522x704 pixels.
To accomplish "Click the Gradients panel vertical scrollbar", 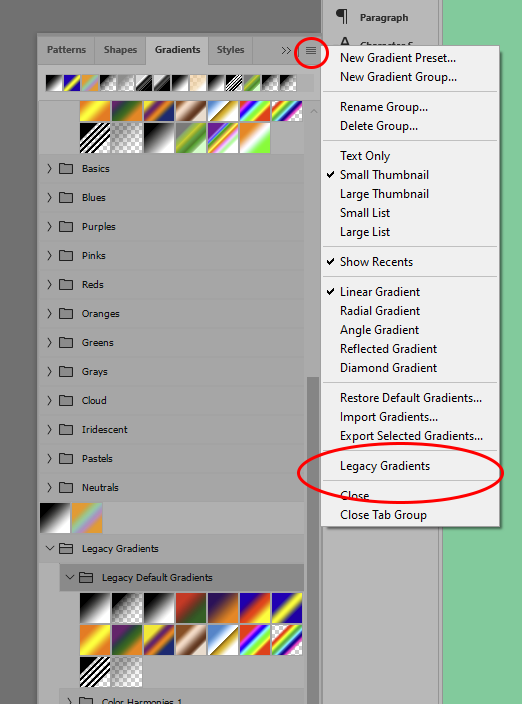I will click(313, 539).
